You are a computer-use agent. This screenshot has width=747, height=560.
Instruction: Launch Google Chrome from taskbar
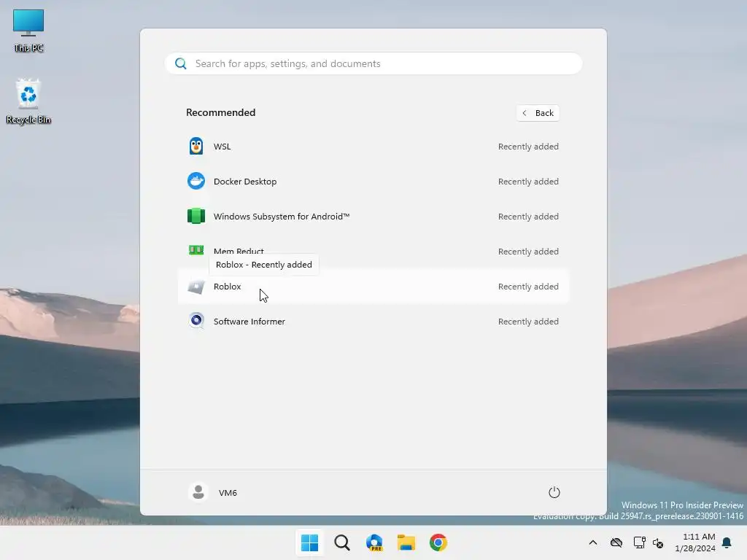(x=438, y=542)
